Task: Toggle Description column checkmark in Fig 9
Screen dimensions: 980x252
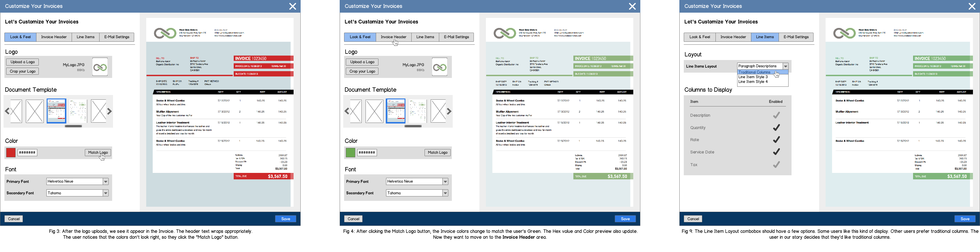Action: pyautogui.click(x=777, y=115)
